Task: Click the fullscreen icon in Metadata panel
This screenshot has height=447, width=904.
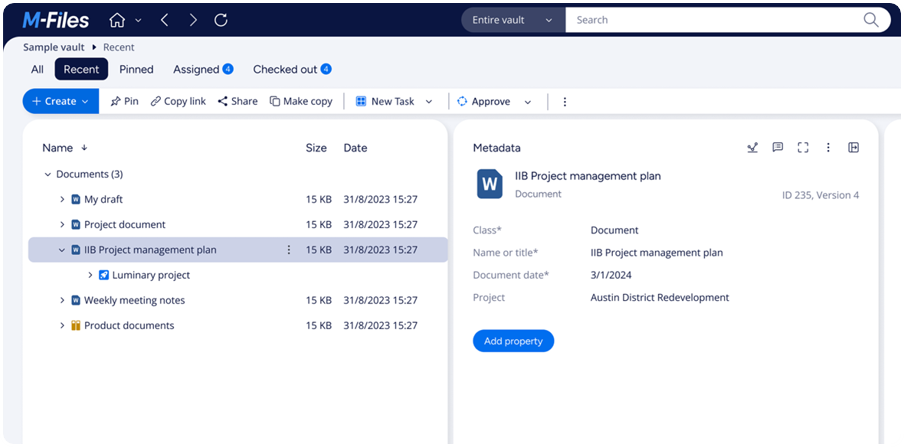Action: [x=803, y=148]
